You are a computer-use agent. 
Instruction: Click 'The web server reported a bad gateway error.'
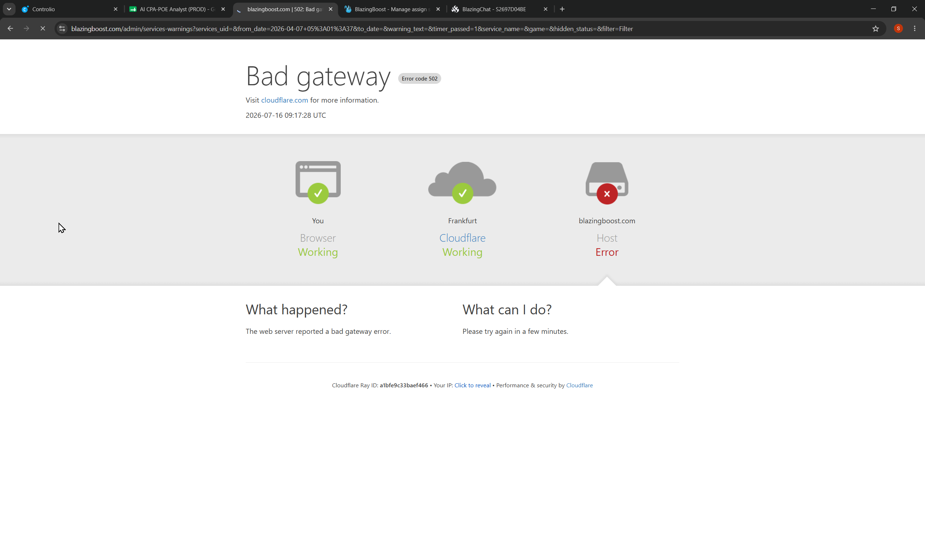click(x=318, y=331)
